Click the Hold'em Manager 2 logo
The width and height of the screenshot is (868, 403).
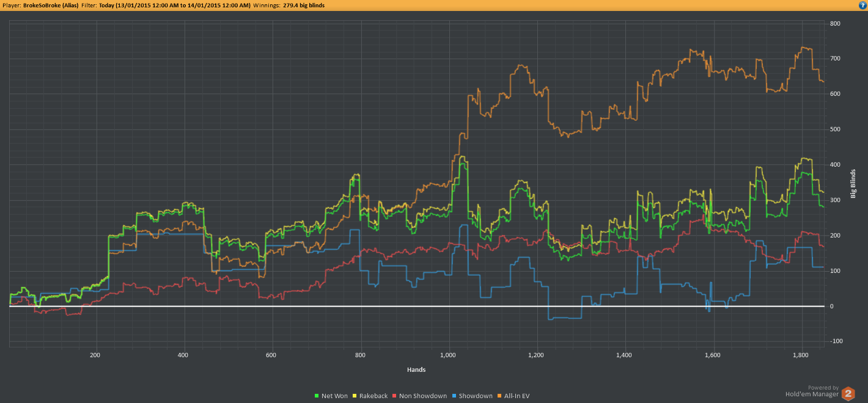[x=848, y=394]
